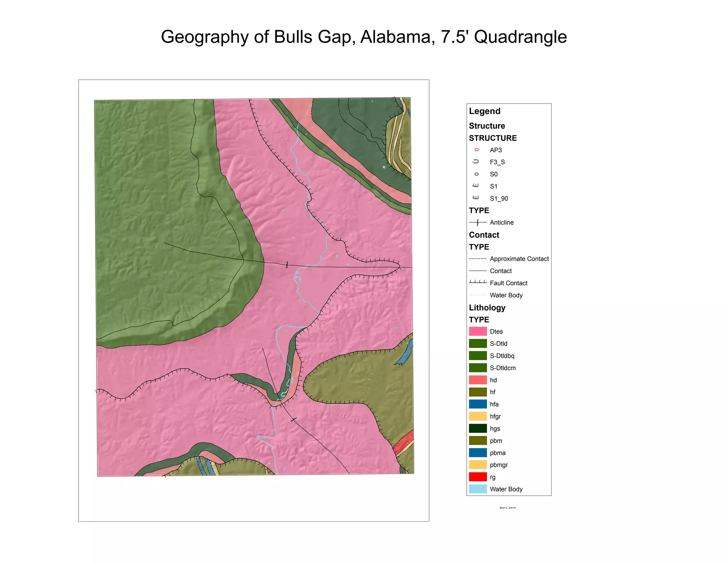Click the map title text

coord(364,37)
